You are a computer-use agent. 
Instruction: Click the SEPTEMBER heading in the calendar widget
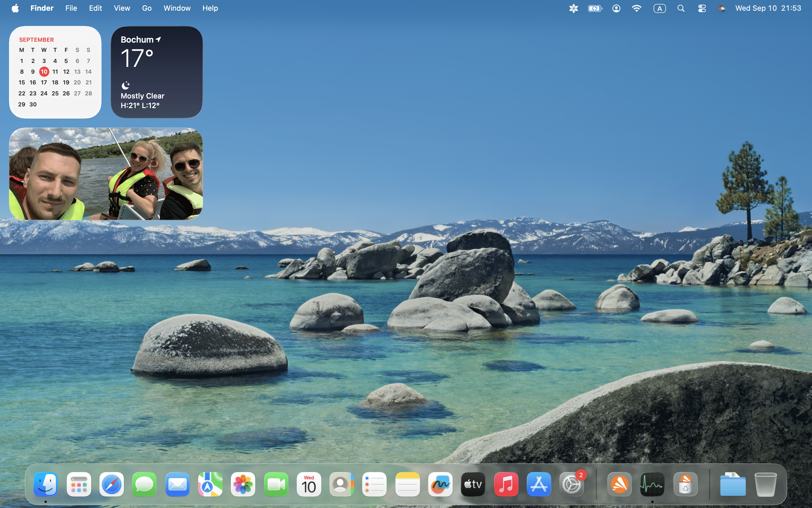pyautogui.click(x=36, y=40)
